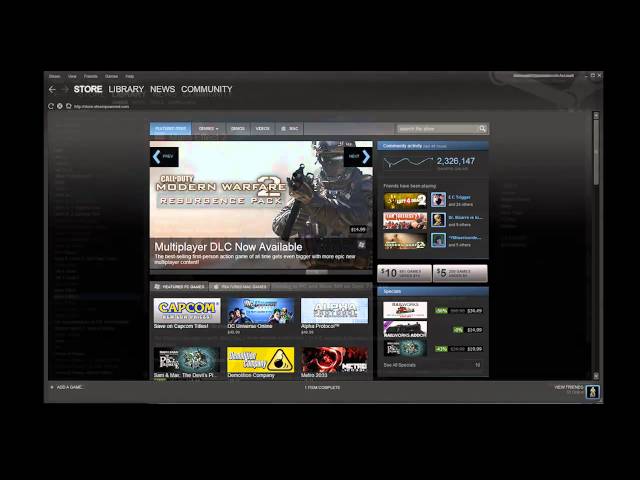Open the View menu
Viewport: 640px width, 480px height.
coord(72,76)
